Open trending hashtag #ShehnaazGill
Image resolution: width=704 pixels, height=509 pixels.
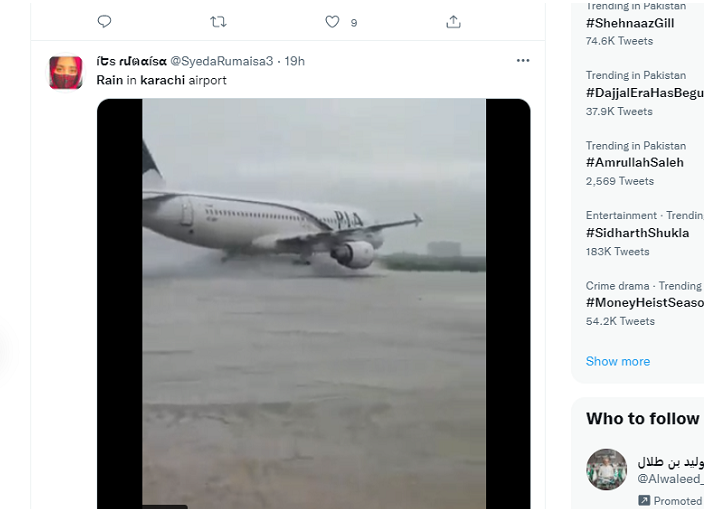[x=631, y=23]
